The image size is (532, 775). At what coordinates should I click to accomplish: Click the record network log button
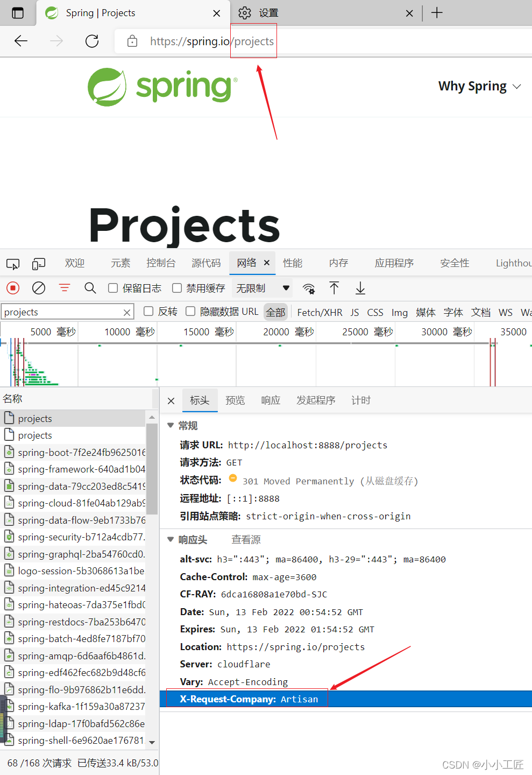tap(13, 288)
